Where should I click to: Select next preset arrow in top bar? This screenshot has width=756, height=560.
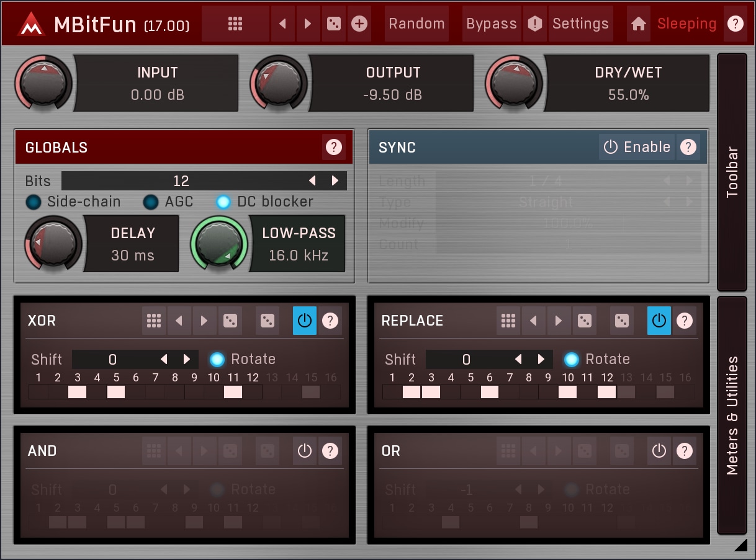(x=308, y=24)
